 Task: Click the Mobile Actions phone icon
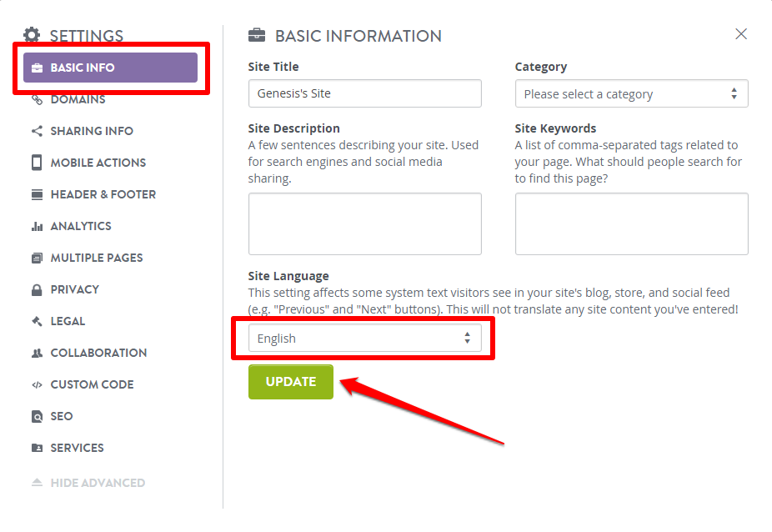click(x=37, y=163)
